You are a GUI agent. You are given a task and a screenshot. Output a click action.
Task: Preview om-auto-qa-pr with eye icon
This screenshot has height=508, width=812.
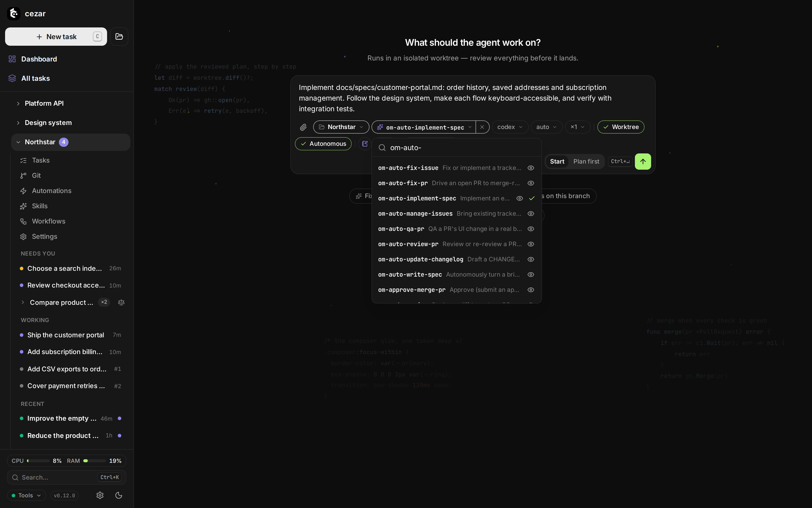531,229
